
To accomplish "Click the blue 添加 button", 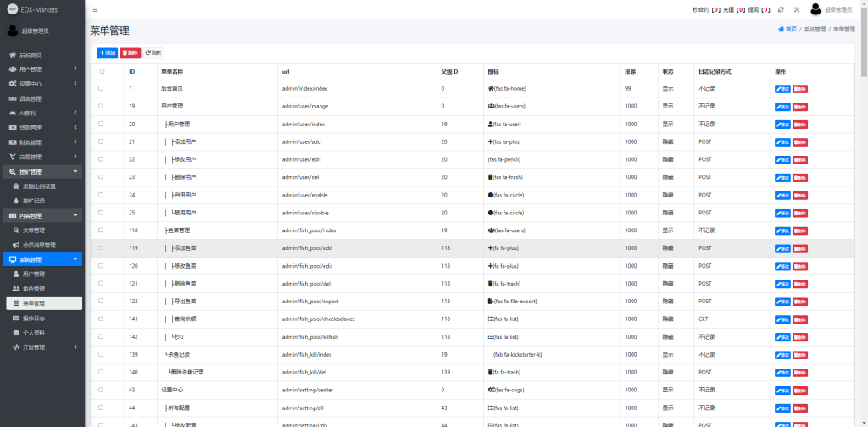I will (x=107, y=53).
